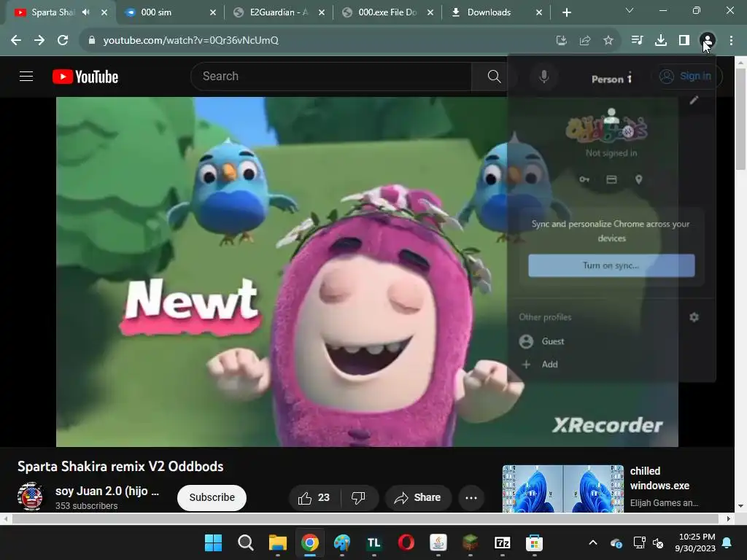Click the voice search microphone
This screenshot has width=747, height=560.
pyautogui.click(x=543, y=76)
